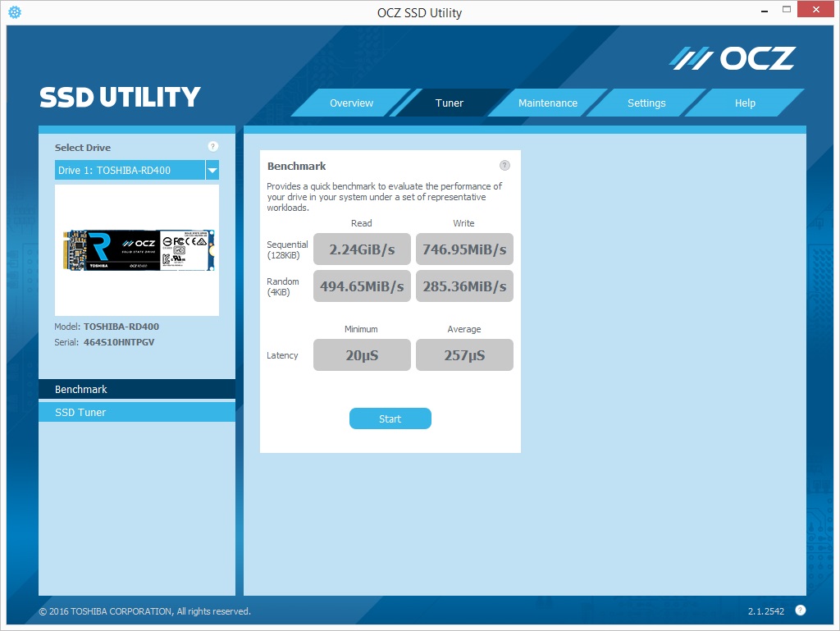Minimize the OCZ SSD Utility window
Viewport: 840px width, 631px height.
[765, 10]
